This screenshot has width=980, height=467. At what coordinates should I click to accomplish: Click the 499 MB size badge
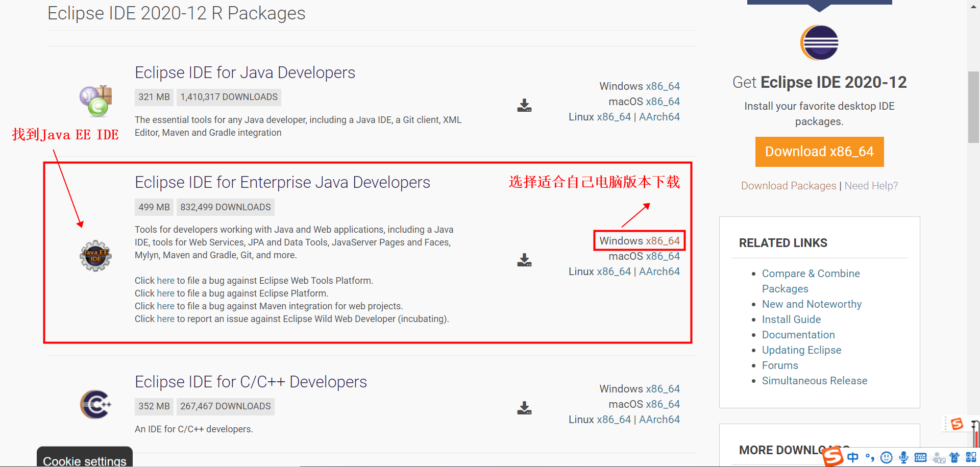(154, 207)
